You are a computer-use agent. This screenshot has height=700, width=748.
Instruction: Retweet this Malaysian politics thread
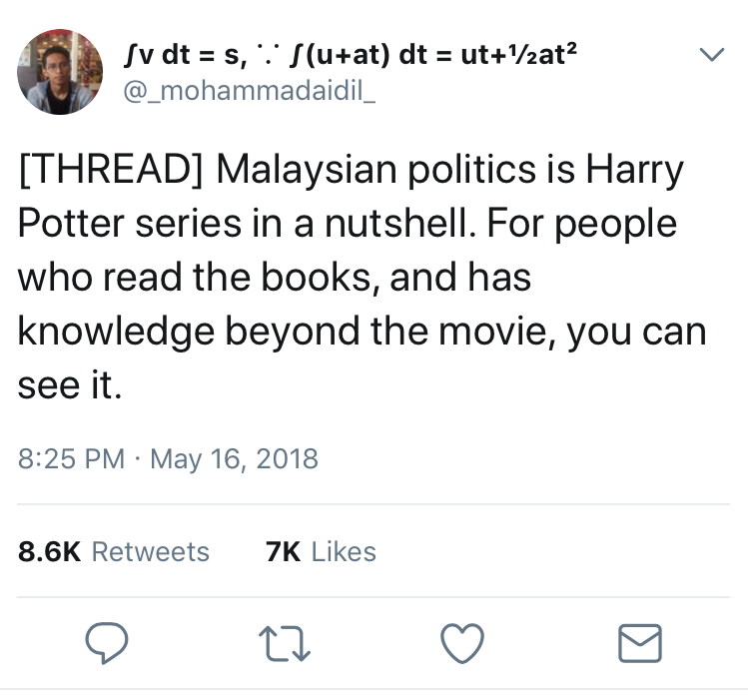click(x=285, y=644)
